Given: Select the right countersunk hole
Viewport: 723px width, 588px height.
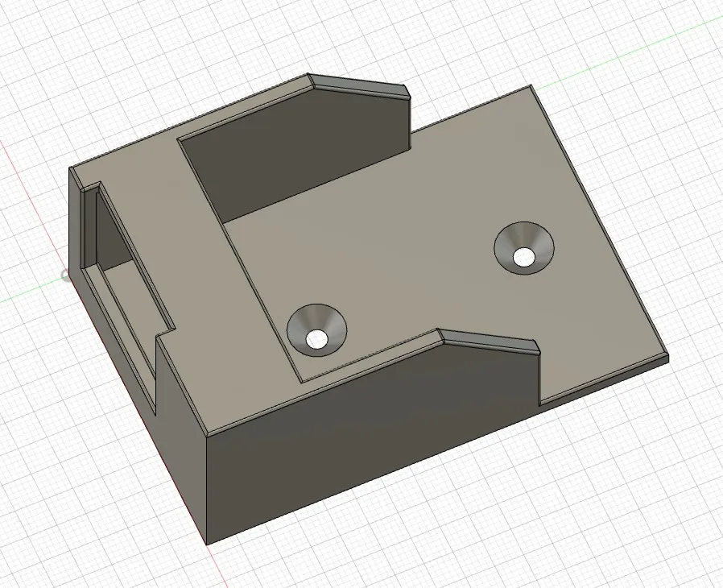Looking at the screenshot, I should [x=513, y=240].
